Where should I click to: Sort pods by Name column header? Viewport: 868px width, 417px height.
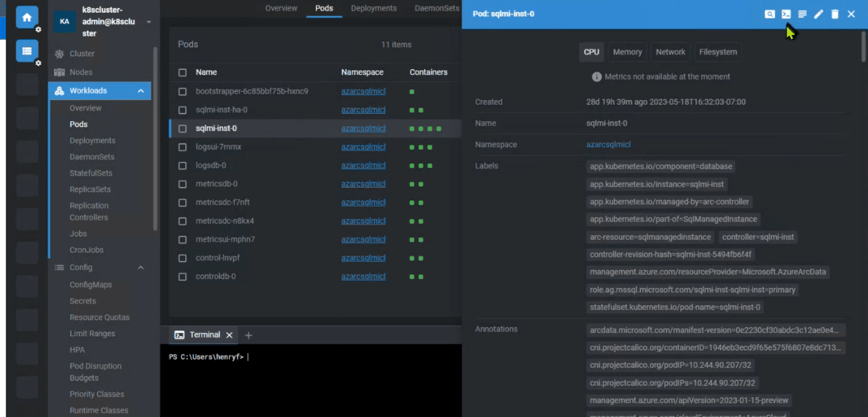click(206, 72)
